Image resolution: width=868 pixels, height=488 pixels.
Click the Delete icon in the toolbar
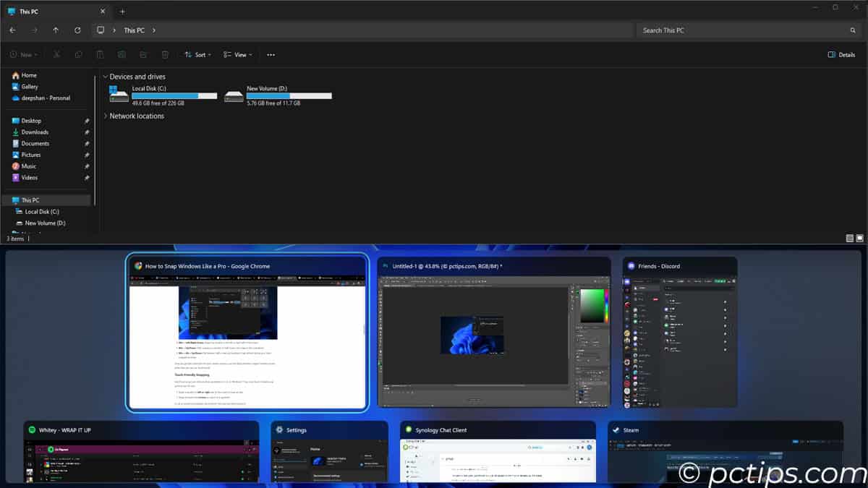(165, 55)
